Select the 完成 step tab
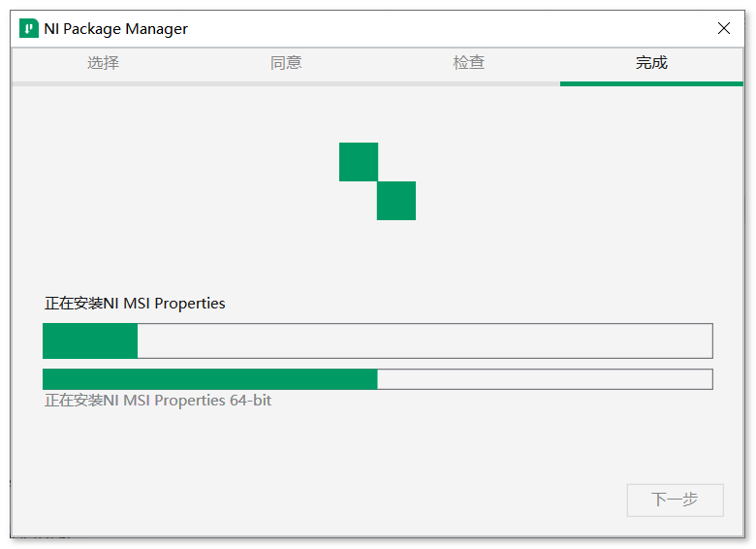 651,63
